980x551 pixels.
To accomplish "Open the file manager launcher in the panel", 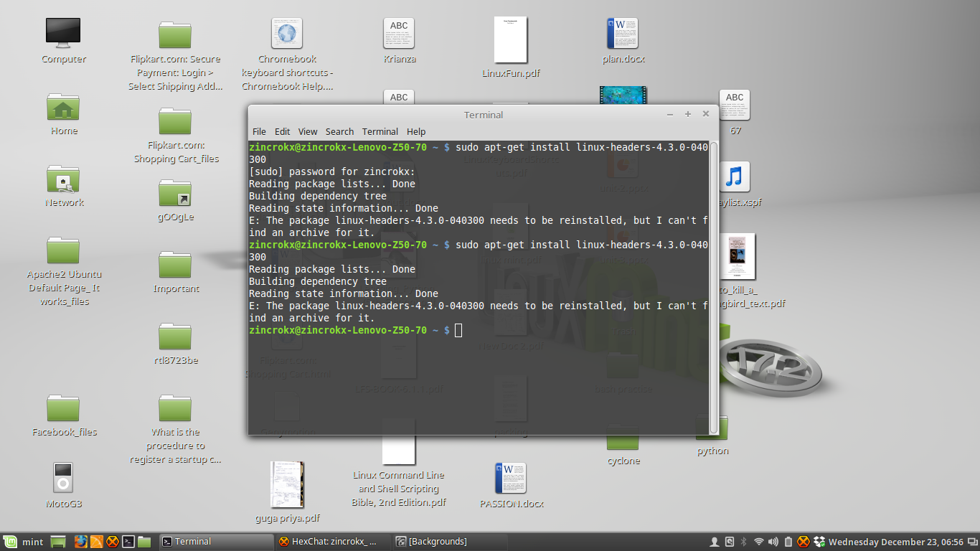I will click(144, 542).
